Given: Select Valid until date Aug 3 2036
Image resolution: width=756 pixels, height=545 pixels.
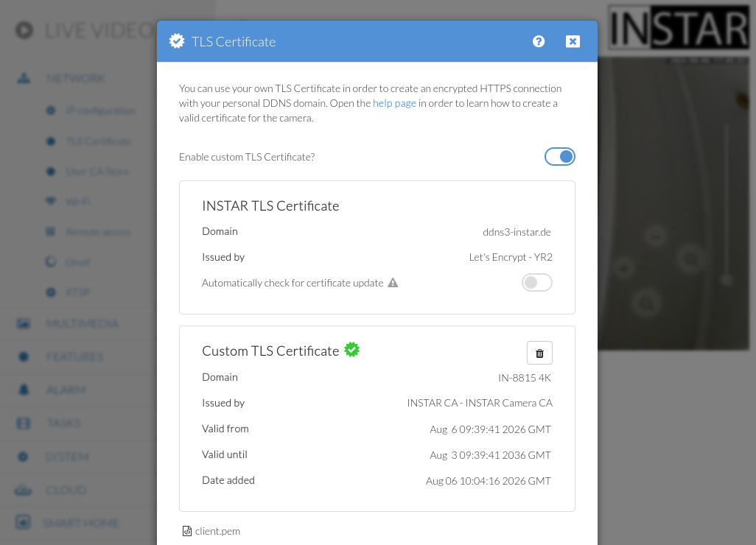Looking at the screenshot, I should pyautogui.click(x=490, y=455).
